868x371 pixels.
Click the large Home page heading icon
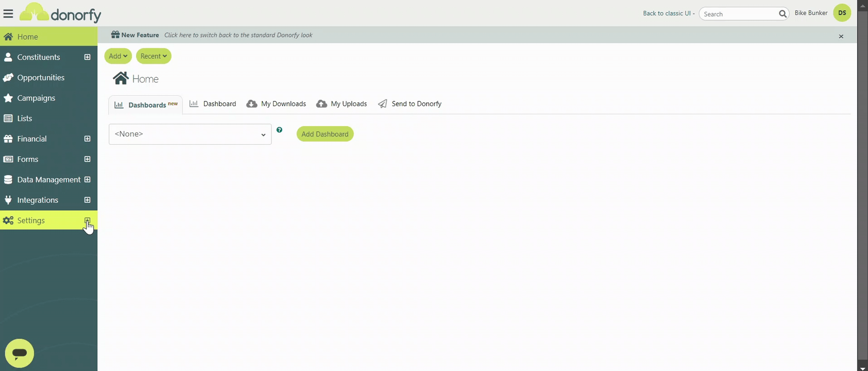click(121, 78)
